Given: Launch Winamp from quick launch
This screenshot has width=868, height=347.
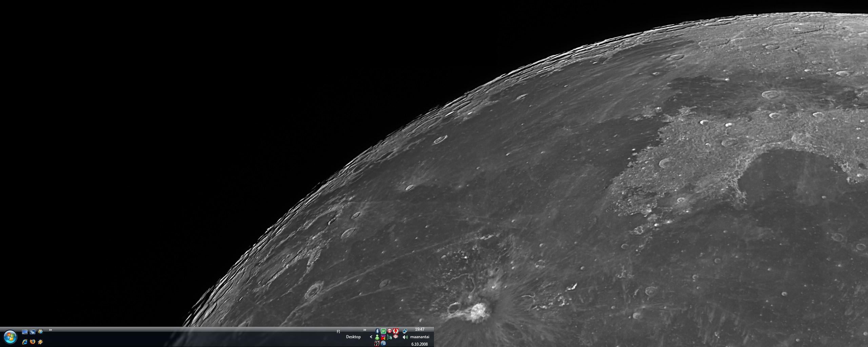Looking at the screenshot, I should point(40,342).
